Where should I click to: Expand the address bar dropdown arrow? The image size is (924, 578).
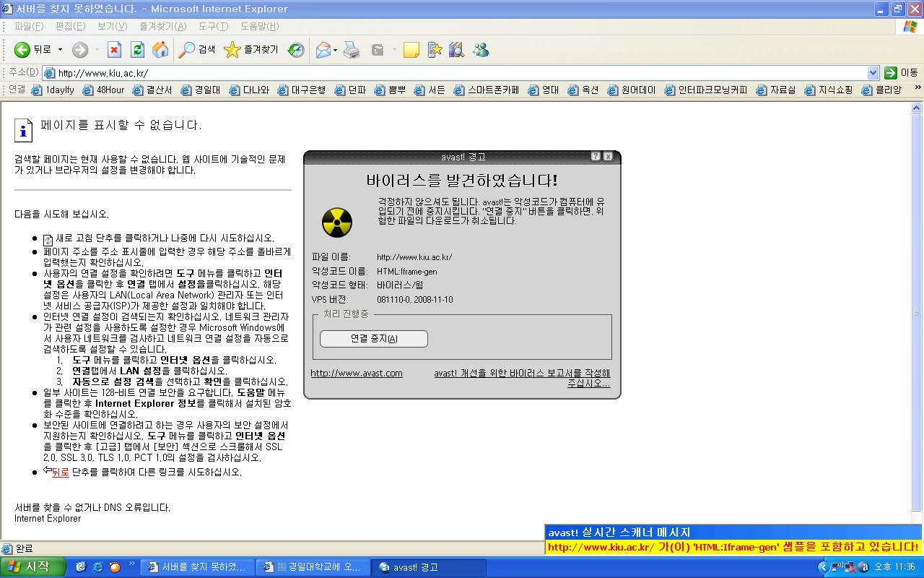(873, 73)
